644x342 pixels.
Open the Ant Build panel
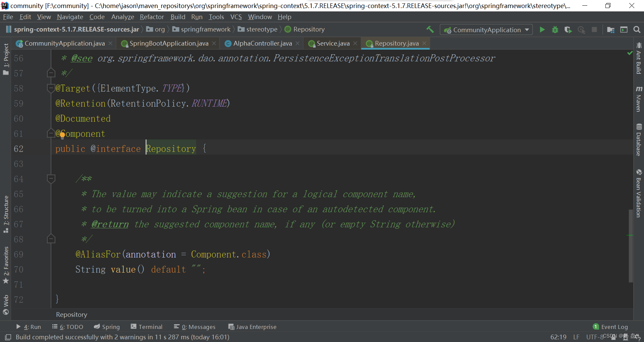point(639,58)
